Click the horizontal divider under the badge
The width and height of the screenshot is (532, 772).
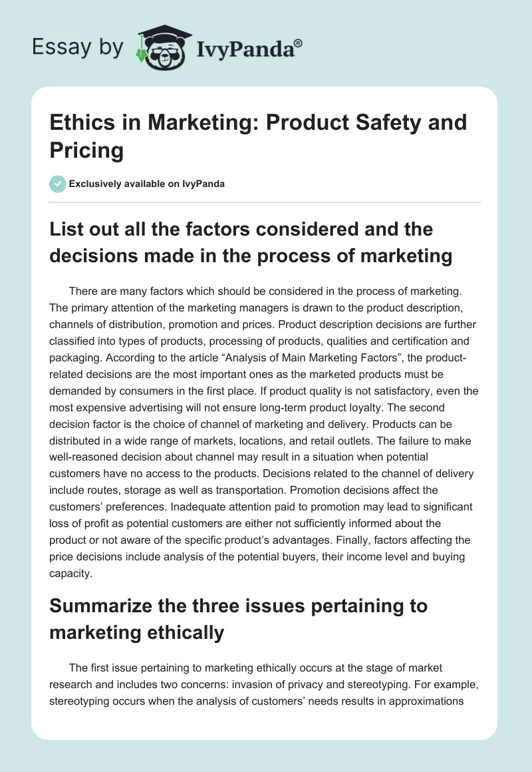tap(265, 202)
